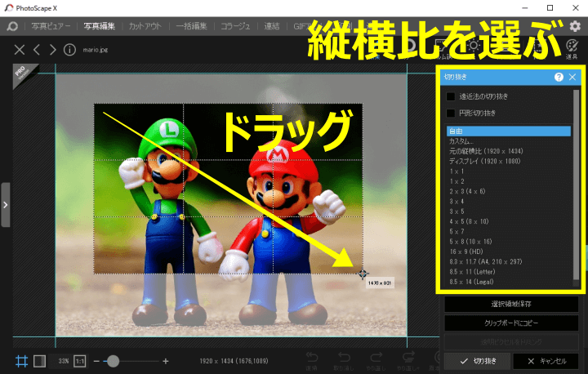
Task: Switch to the 写真ビュアー tab
Action: (51, 26)
